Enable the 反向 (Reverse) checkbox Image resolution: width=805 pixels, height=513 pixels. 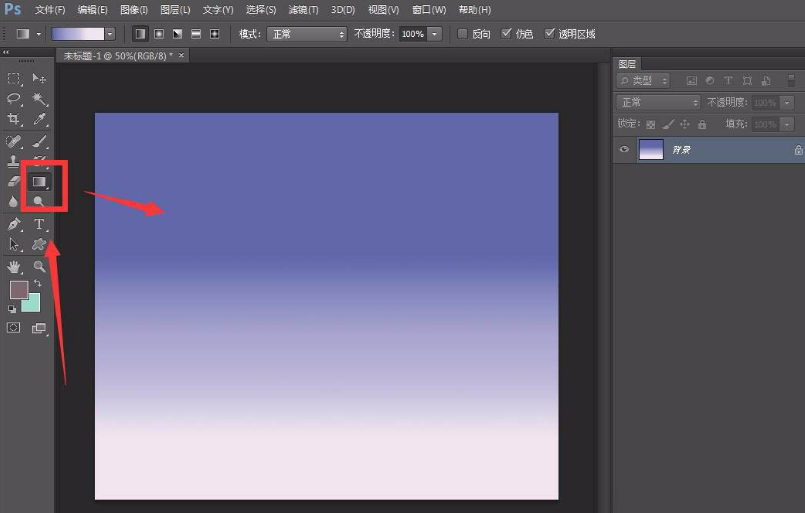[462, 34]
